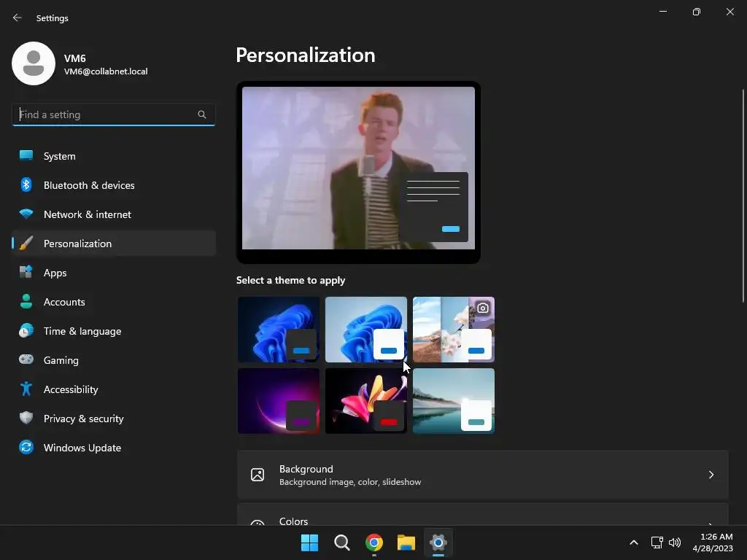Click VM6@collabnet.local email text

(x=106, y=71)
